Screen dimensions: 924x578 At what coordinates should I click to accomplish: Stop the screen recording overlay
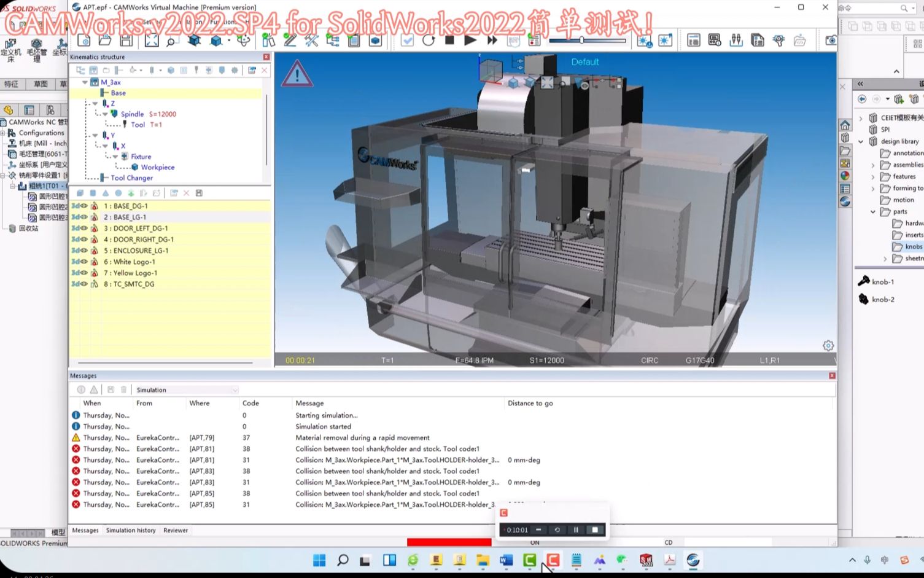(x=594, y=530)
